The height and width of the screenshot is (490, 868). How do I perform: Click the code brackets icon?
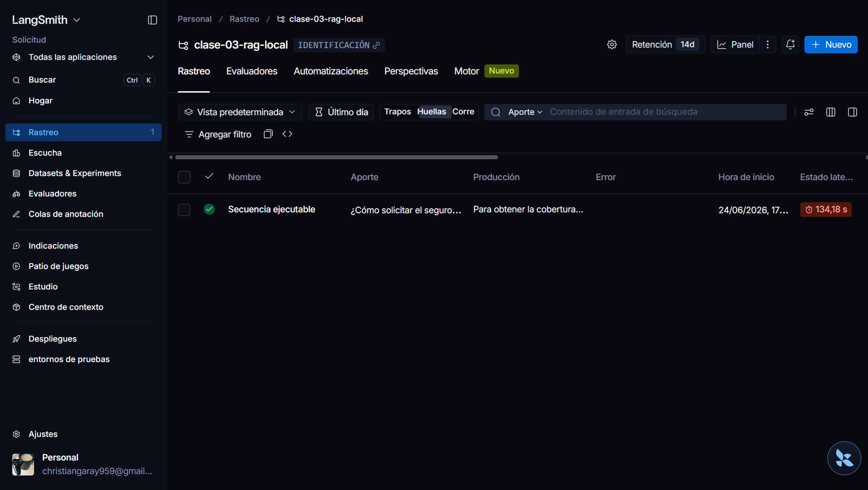coord(287,134)
